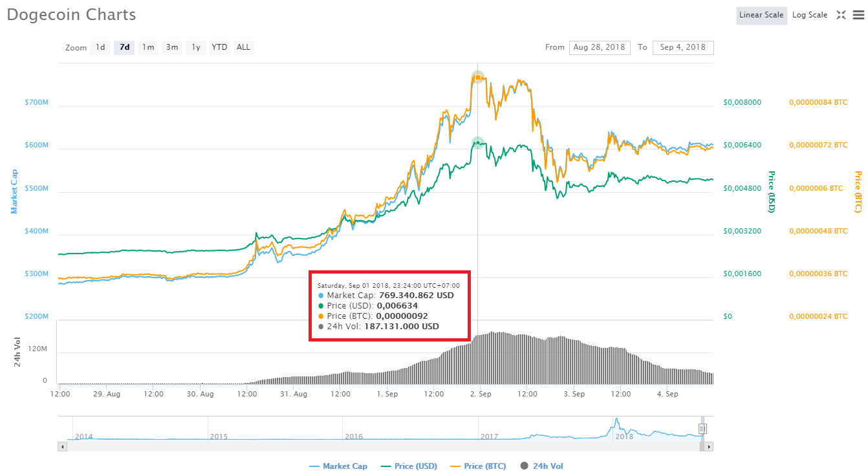Click 2016 in the navigator timeline
The width and height of the screenshot is (868, 476).
pyautogui.click(x=354, y=437)
